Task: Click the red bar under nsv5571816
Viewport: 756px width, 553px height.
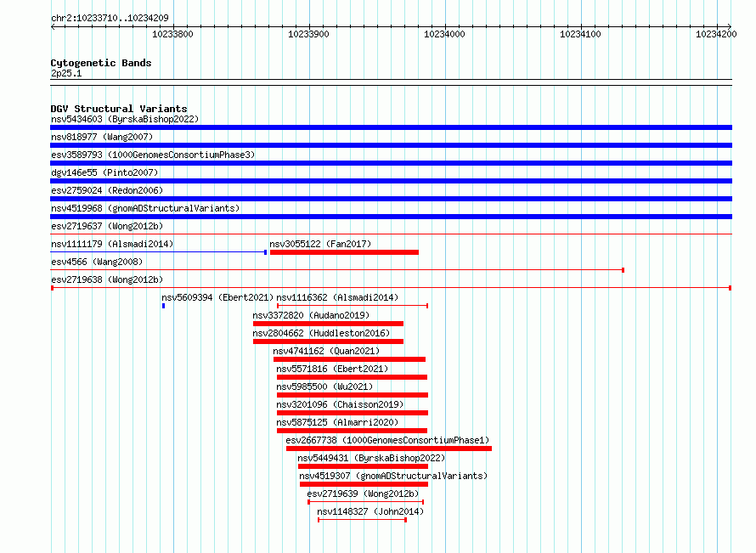Action: point(352,377)
